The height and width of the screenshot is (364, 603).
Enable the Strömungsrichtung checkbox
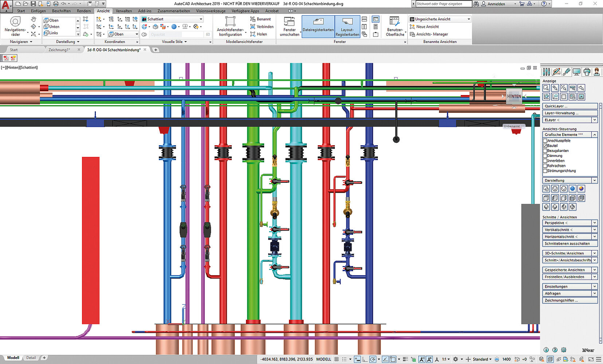pyautogui.click(x=545, y=171)
